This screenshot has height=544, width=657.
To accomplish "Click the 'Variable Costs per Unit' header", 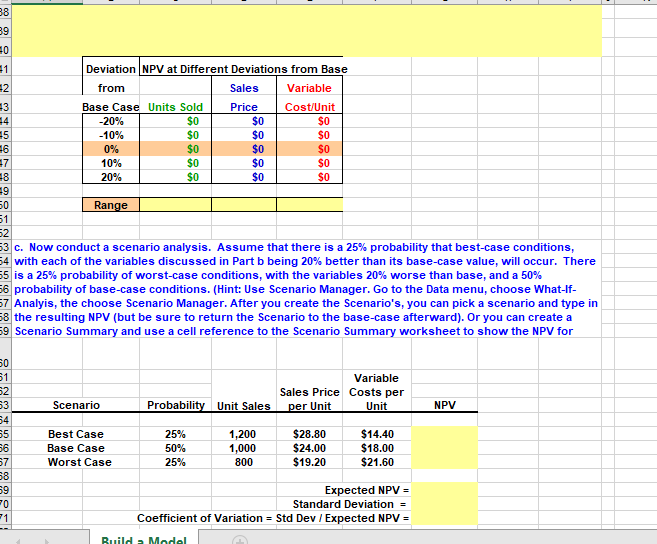I will point(377,392).
